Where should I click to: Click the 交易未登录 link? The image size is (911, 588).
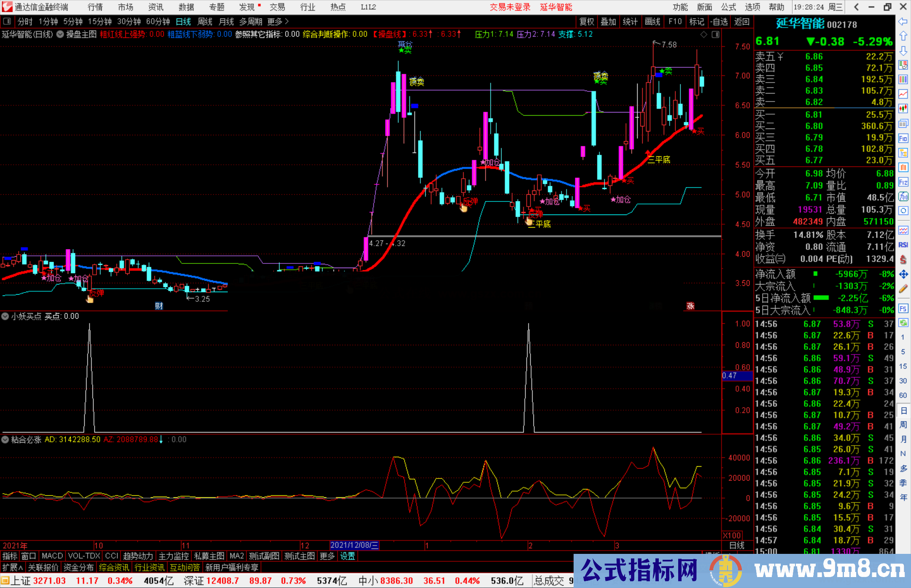(x=509, y=7)
